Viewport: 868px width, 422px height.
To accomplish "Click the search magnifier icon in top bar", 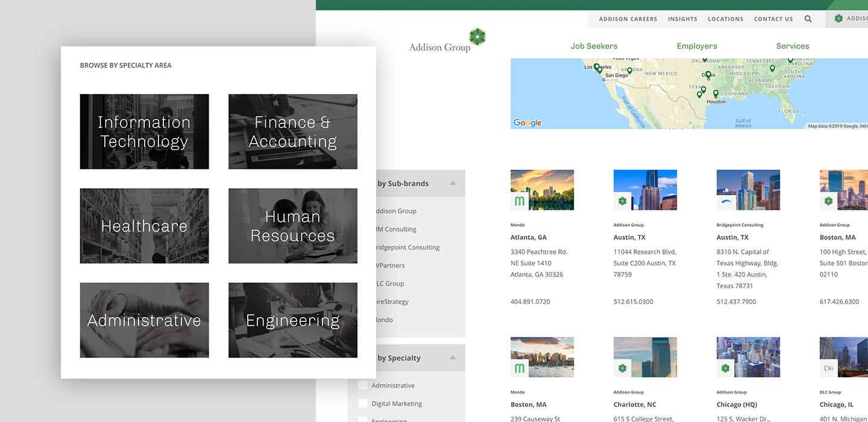I will (808, 19).
